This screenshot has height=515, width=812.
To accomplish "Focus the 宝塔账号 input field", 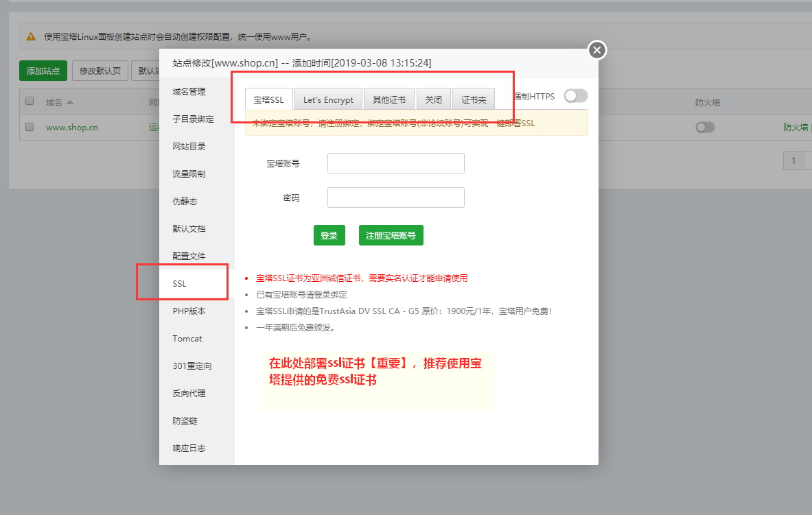I will [x=395, y=163].
